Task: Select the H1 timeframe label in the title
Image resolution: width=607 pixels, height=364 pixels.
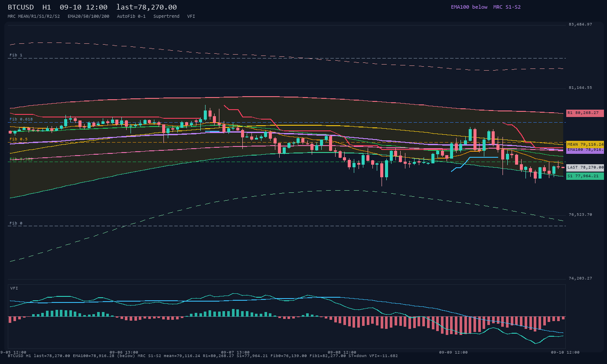Action: 47,7
